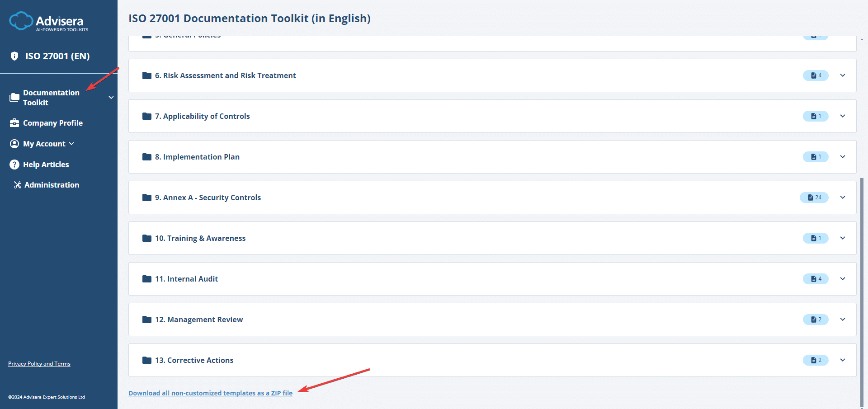This screenshot has height=409, width=868.
Task: Click the 24 documents badge for Annex A
Action: pos(814,197)
